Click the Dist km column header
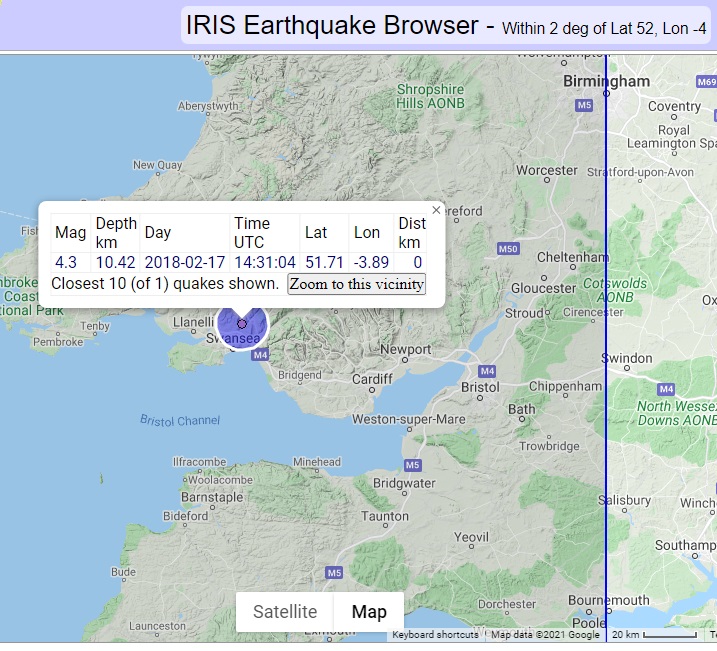Image resolution: width=717 pixels, height=651 pixels. coord(412,233)
